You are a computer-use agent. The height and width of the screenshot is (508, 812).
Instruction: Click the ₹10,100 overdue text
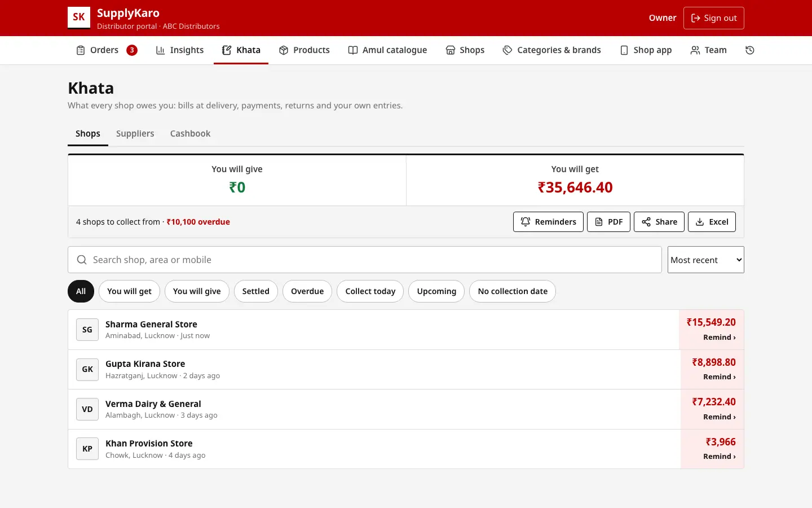pyautogui.click(x=198, y=222)
